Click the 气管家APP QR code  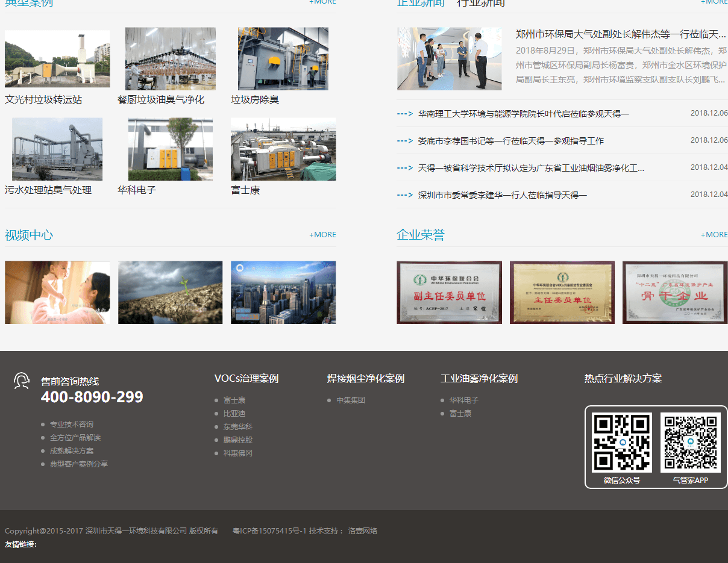click(x=690, y=441)
